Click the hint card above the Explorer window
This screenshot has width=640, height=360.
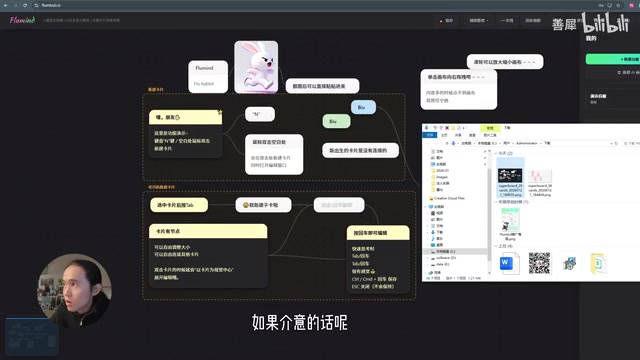(x=459, y=89)
